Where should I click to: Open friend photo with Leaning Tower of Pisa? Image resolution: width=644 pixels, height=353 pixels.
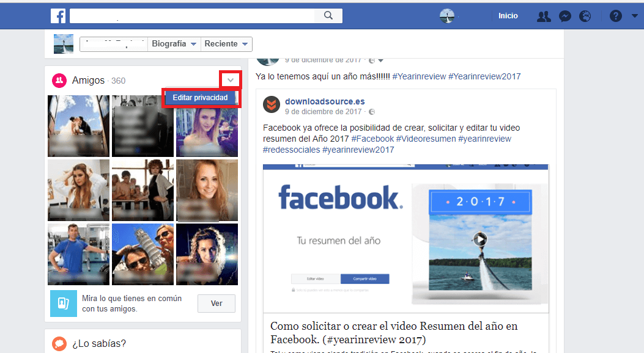click(142, 254)
